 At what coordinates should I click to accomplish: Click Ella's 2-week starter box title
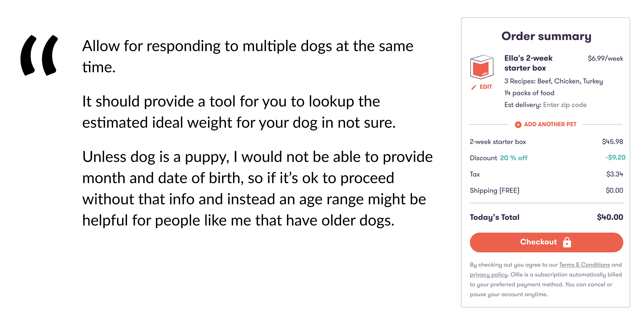click(528, 63)
